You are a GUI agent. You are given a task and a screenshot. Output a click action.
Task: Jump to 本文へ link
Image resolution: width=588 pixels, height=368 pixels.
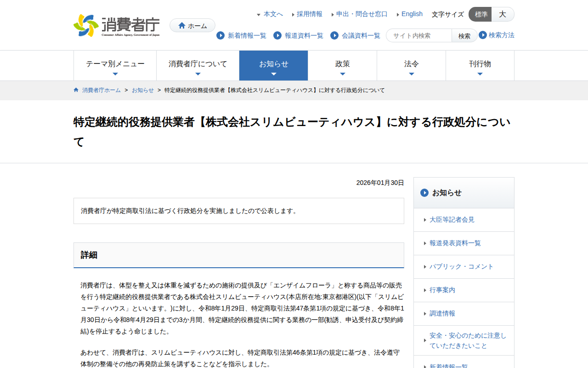(x=273, y=14)
